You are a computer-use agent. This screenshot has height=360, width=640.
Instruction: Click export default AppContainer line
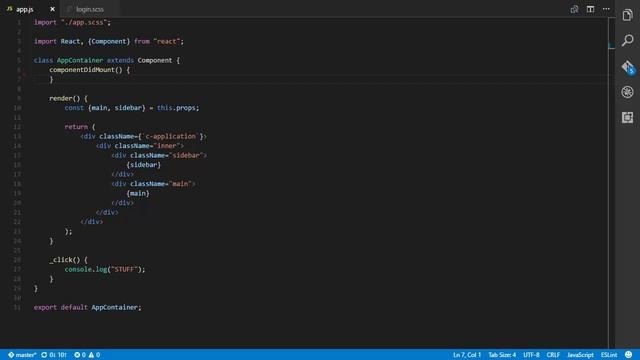coord(87,307)
